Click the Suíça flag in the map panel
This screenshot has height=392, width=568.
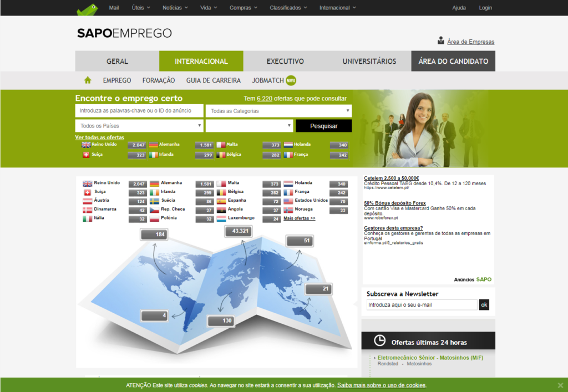pyautogui.click(x=87, y=192)
